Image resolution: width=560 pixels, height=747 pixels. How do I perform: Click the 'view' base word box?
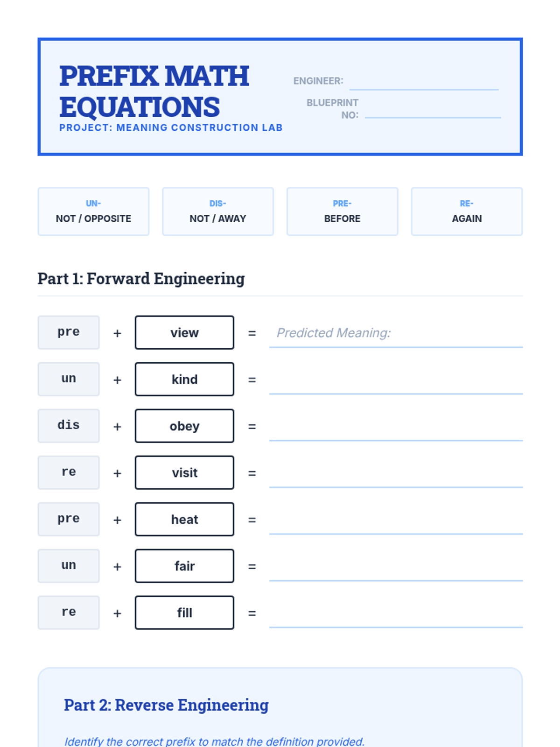point(184,332)
